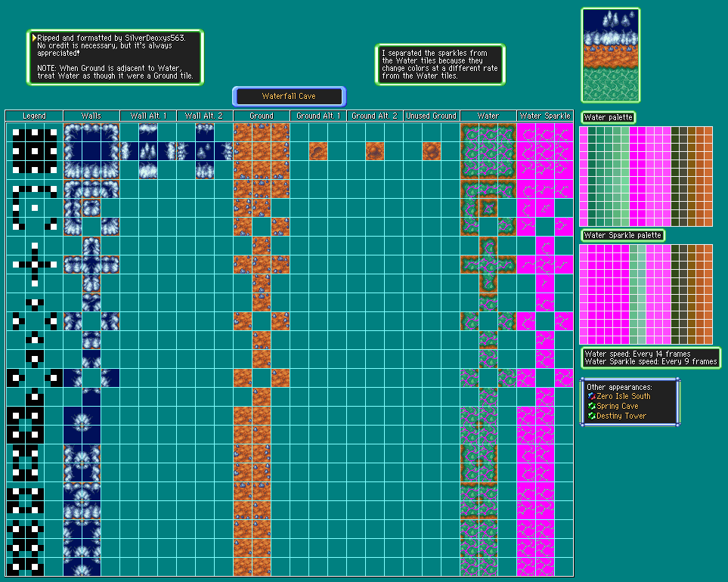Click the 'I separated the sparkles from' line
The height and width of the screenshot is (582, 728).
click(x=435, y=54)
